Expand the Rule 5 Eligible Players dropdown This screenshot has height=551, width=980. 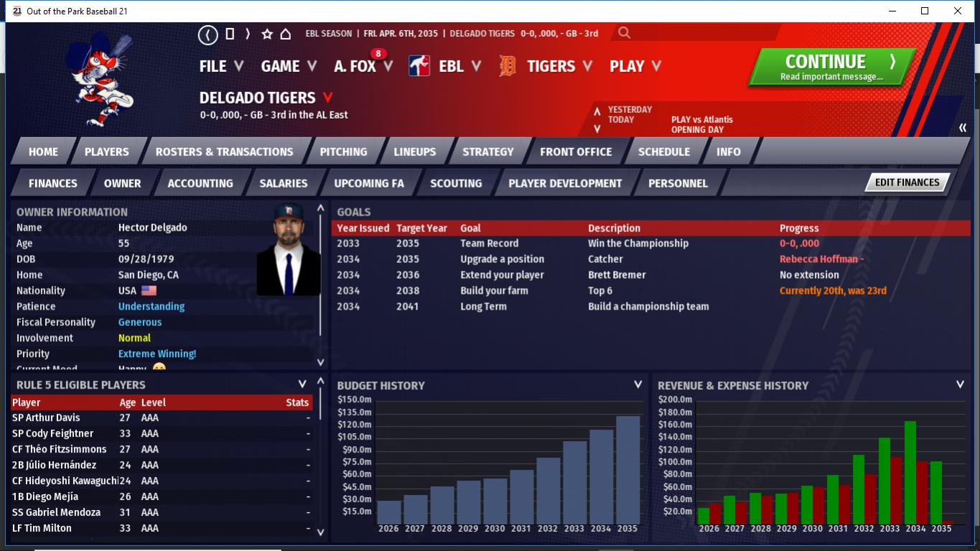pos(302,384)
